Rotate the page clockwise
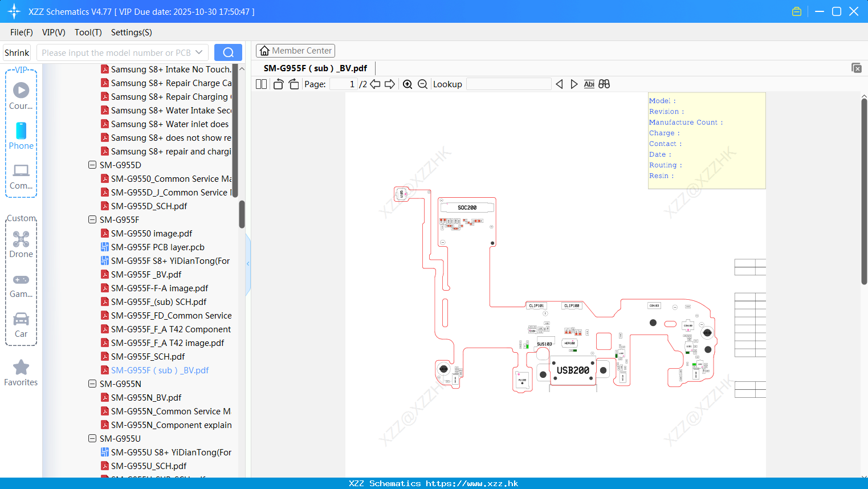The image size is (868, 489). point(294,84)
